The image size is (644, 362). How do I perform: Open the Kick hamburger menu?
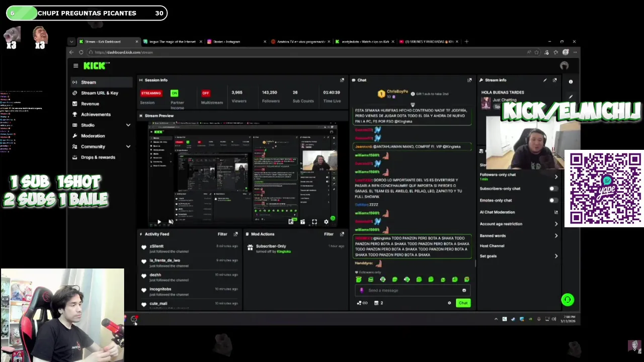[x=75, y=65]
